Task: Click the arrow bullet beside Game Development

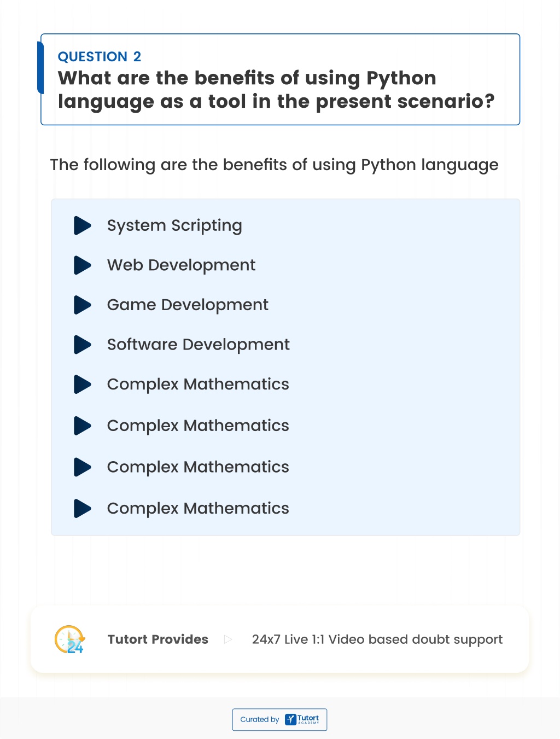Action: point(82,305)
